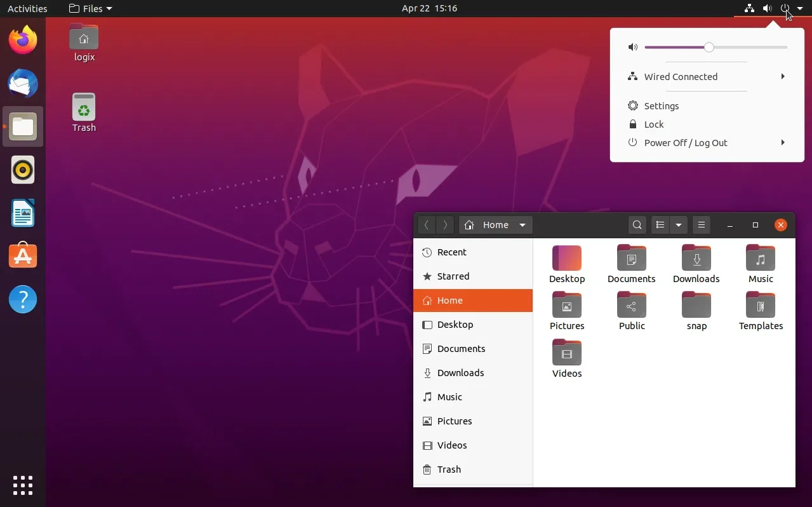Open Ubuntu Software from the dock

23,256
